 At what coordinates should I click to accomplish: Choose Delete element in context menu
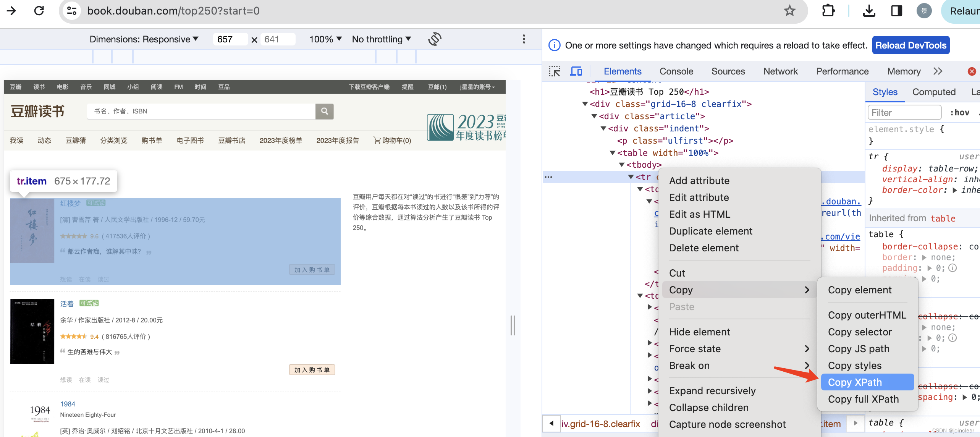point(739,248)
